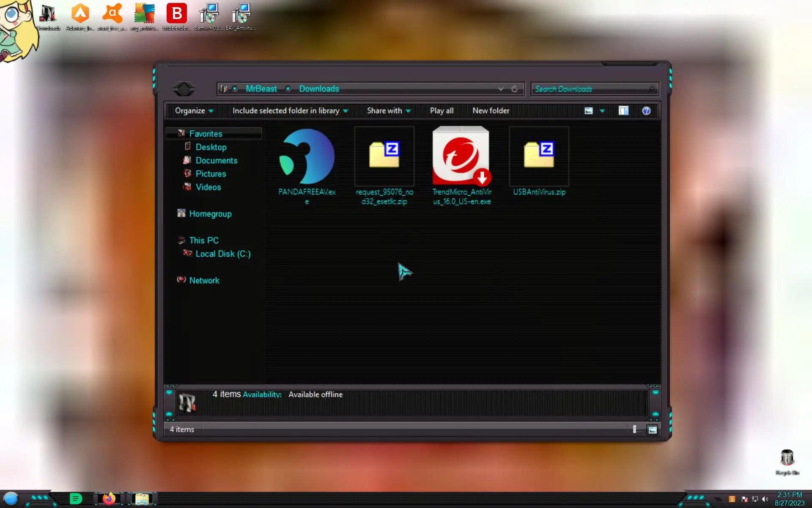The height and width of the screenshot is (508, 812).
Task: Open the PANDAFREEAV.exe file icon
Action: click(307, 157)
